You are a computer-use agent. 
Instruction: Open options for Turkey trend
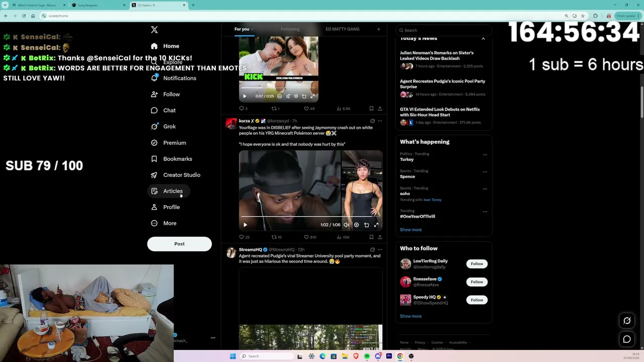(x=485, y=155)
